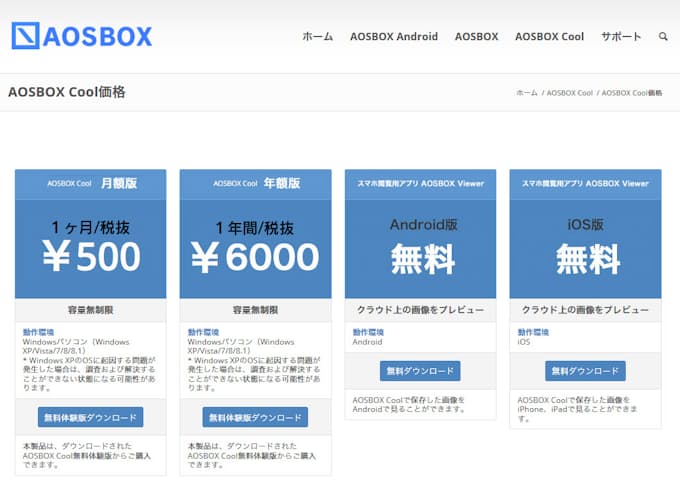
Task: Go to ホーム in the top navigation
Action: click(x=318, y=37)
